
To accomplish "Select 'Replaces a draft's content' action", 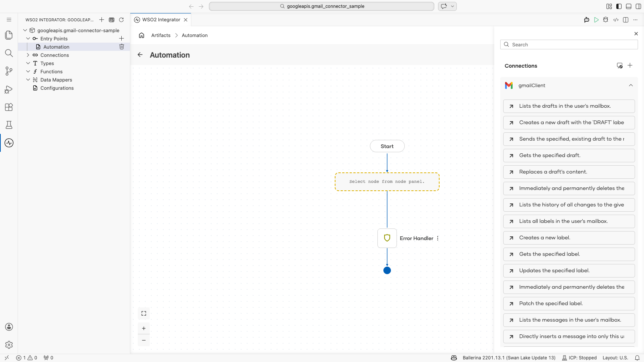I will [x=569, y=172].
